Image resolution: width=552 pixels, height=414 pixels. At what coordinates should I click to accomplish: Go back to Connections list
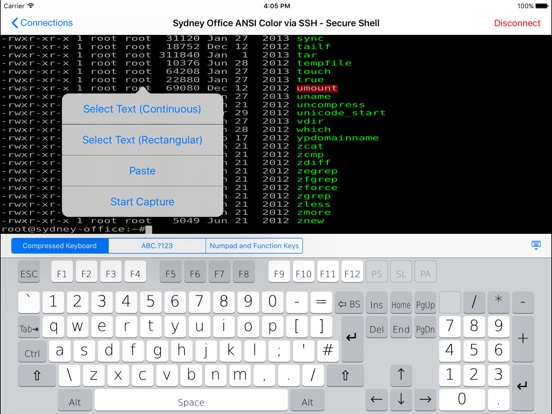point(42,23)
